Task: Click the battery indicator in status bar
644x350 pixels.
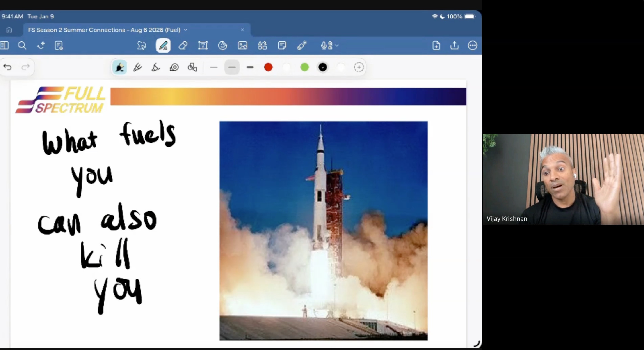Action: tap(470, 16)
